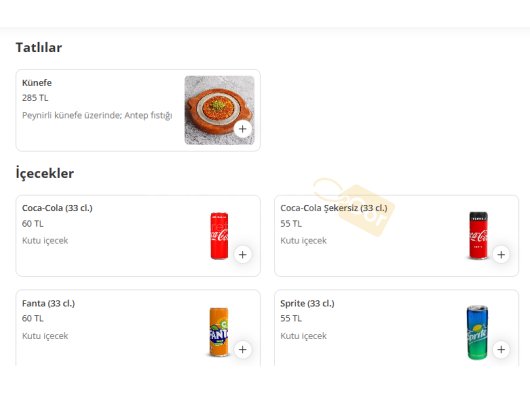Viewport: 530px width, 393px height.
Task: Open the Fanta (33 cl.) product title
Action: coord(48,303)
